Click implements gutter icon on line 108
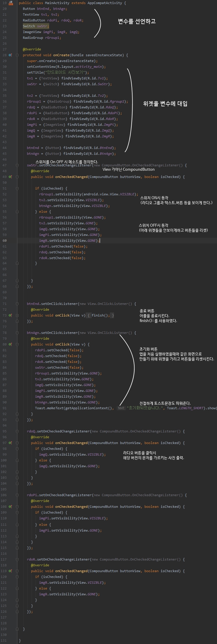217x644 pixels. [10, 507]
